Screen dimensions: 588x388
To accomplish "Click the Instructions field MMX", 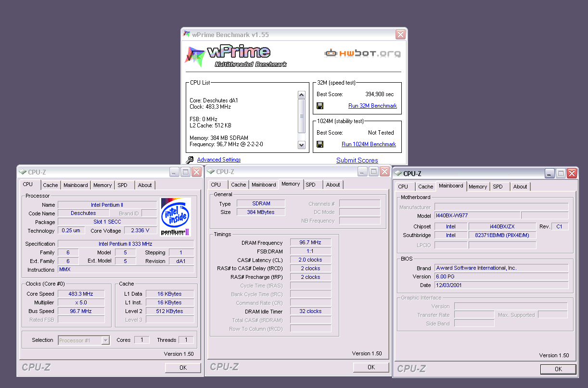I will click(126, 270).
